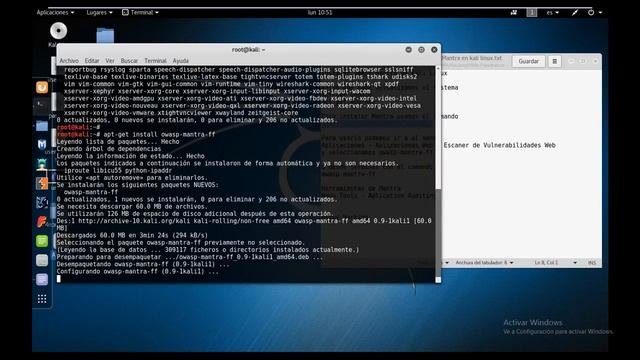Open the gray text editor dock icon

pyautogui.click(x=42, y=260)
